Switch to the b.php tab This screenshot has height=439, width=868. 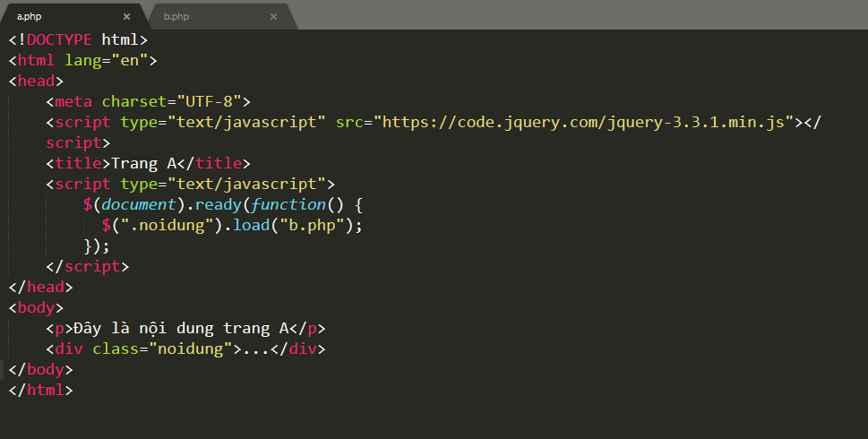pos(221,16)
